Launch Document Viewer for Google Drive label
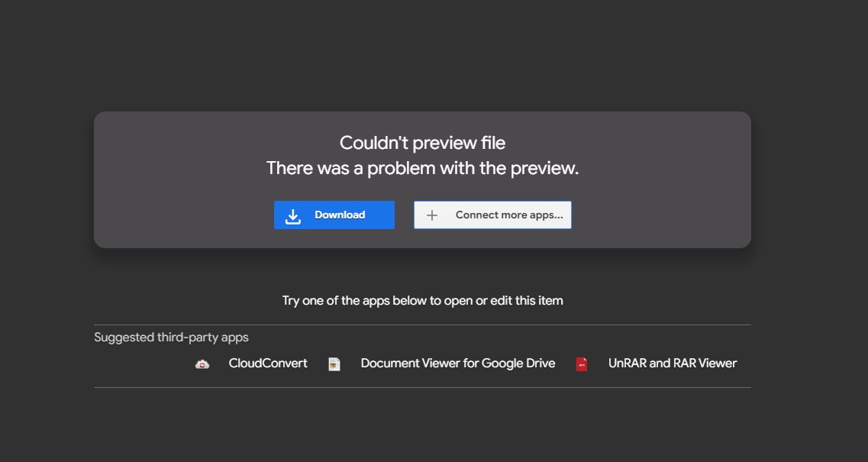 click(457, 363)
